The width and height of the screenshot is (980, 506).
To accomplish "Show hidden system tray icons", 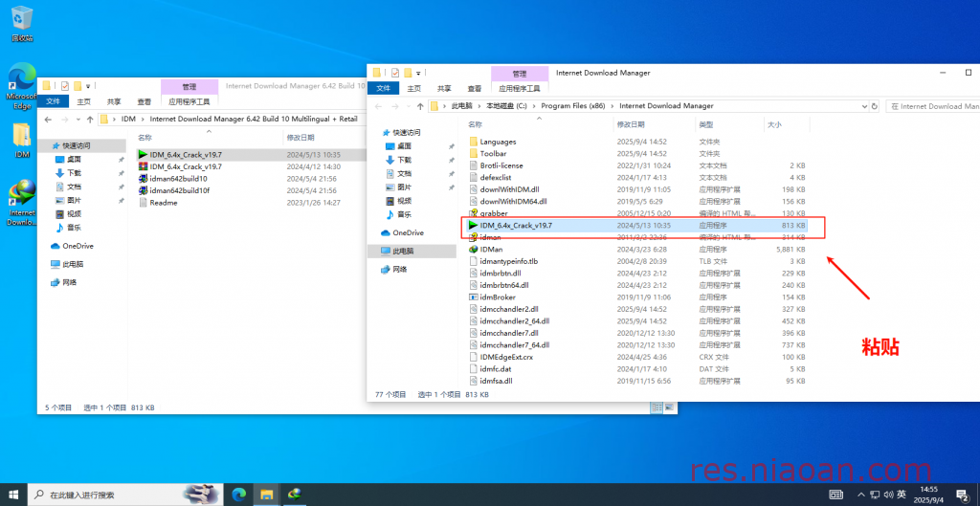I will click(862, 495).
